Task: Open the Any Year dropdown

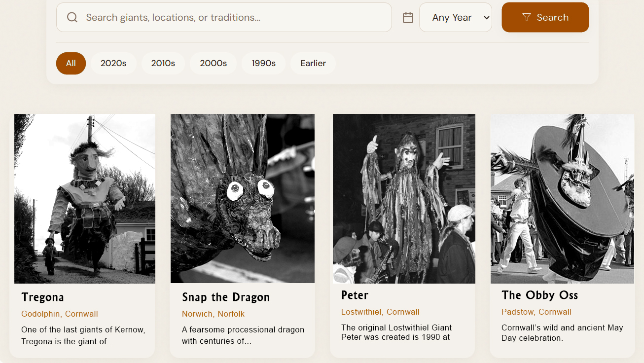Action: 455,18
